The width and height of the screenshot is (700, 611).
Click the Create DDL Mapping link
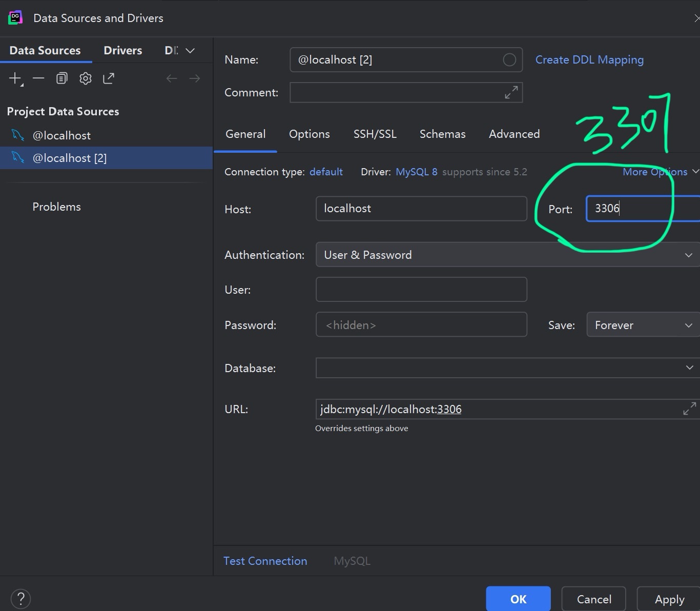pos(589,59)
